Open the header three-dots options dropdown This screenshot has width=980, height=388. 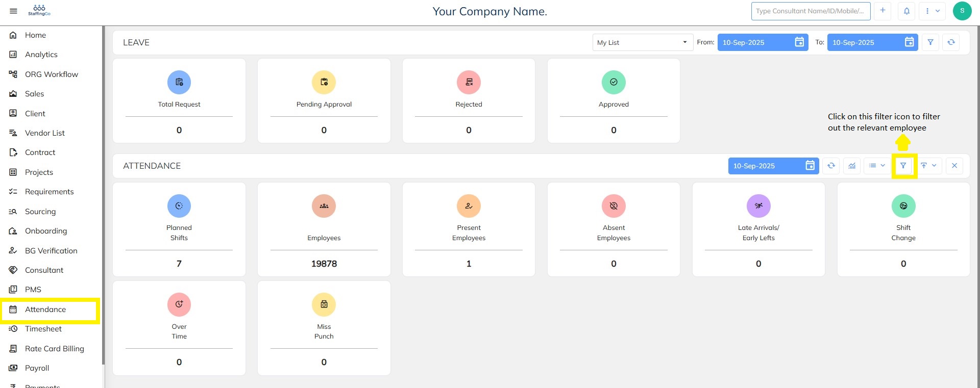point(932,11)
